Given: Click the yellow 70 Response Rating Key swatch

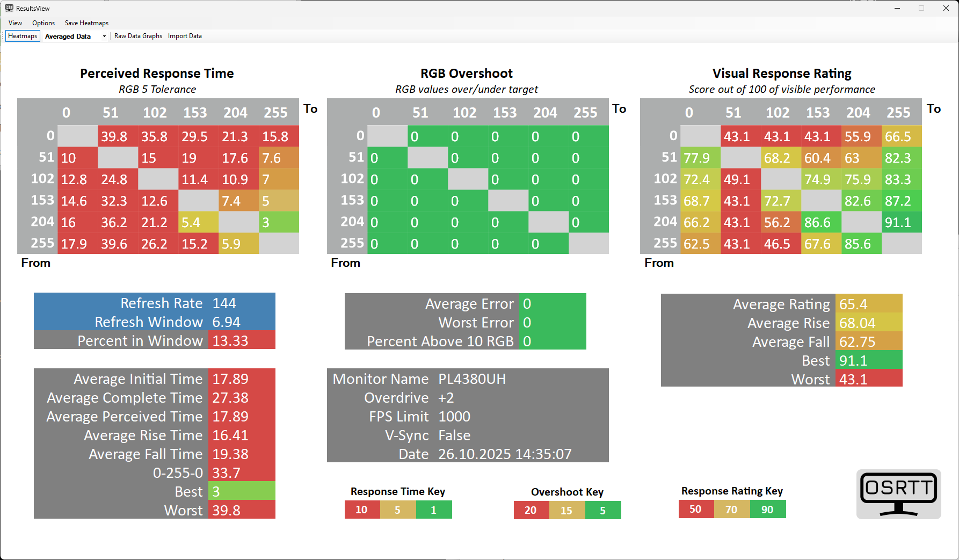Looking at the screenshot, I should (x=731, y=509).
